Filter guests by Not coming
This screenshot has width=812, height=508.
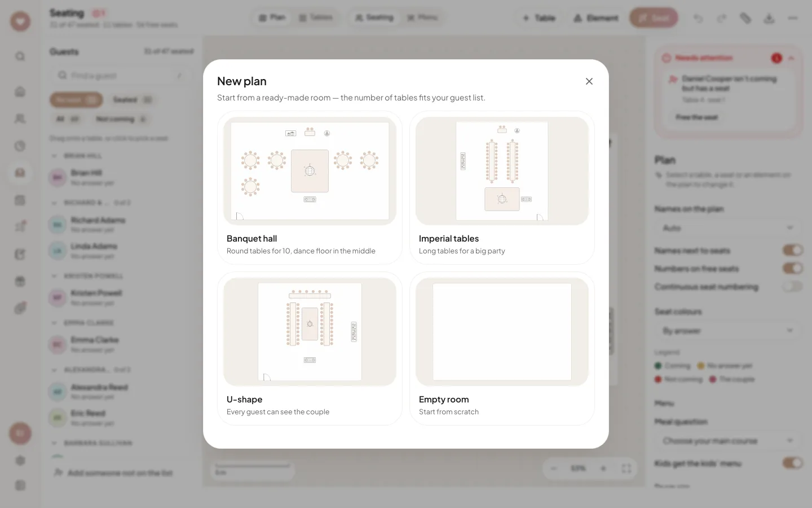121,119
